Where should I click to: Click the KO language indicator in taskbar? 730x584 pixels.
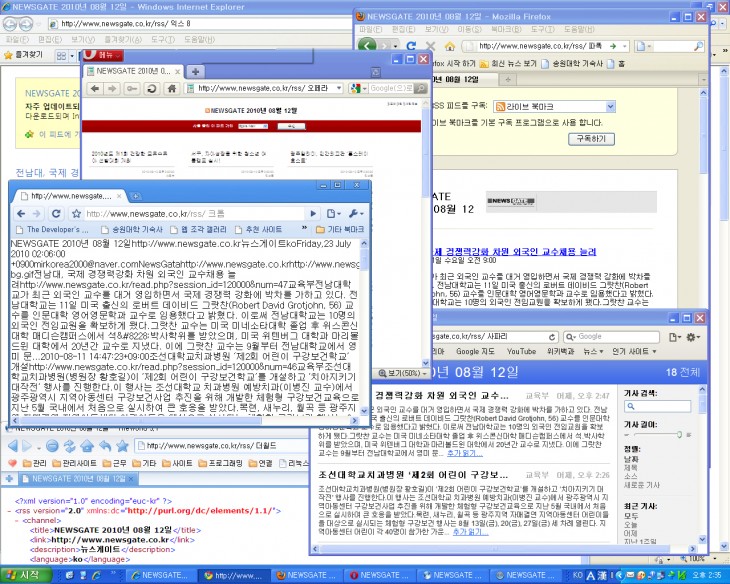click(577, 575)
